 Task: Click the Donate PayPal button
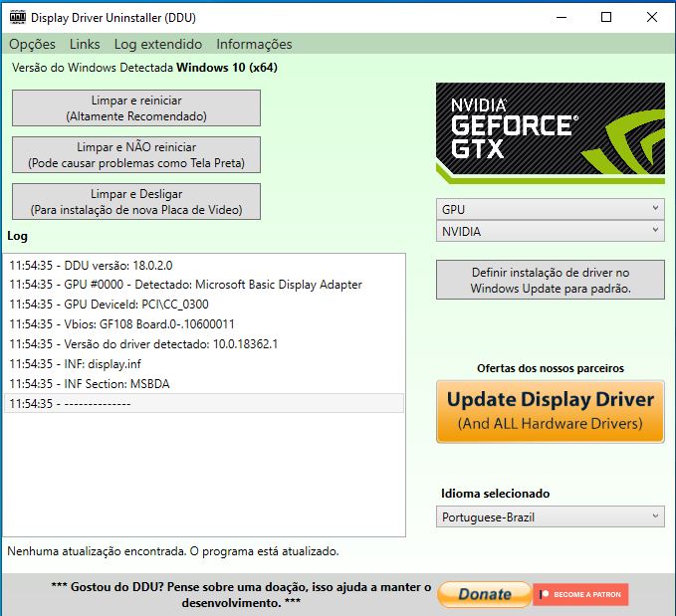tap(485, 594)
